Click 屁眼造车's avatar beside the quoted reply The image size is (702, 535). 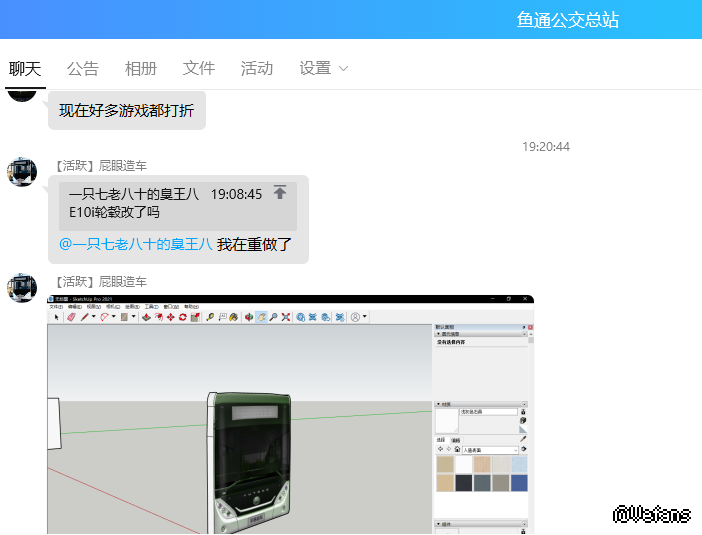click(x=22, y=171)
